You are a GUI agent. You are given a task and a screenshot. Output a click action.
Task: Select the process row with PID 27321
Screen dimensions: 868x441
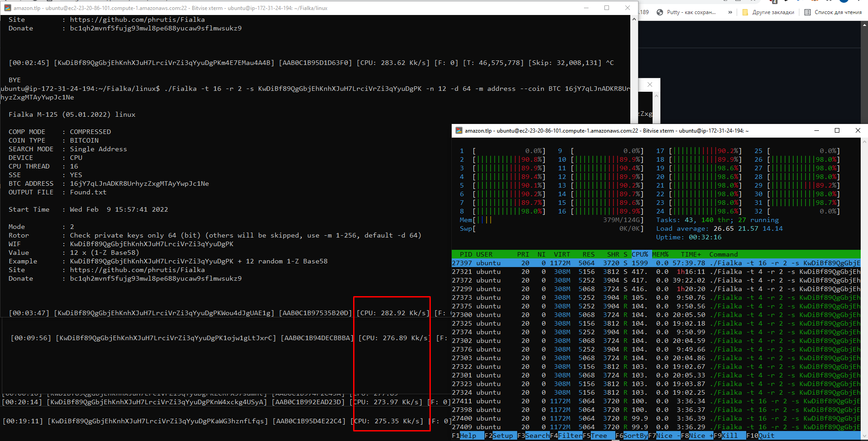(x=656, y=272)
